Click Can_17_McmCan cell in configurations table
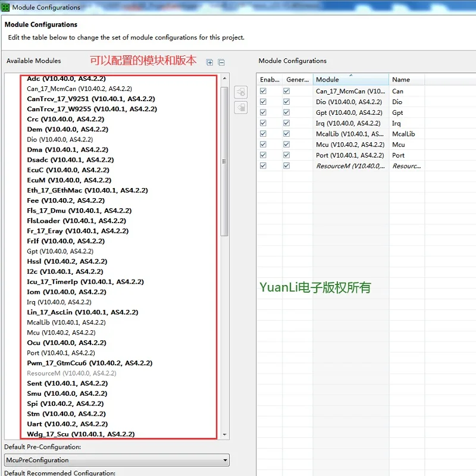476x476 pixels. (350, 91)
